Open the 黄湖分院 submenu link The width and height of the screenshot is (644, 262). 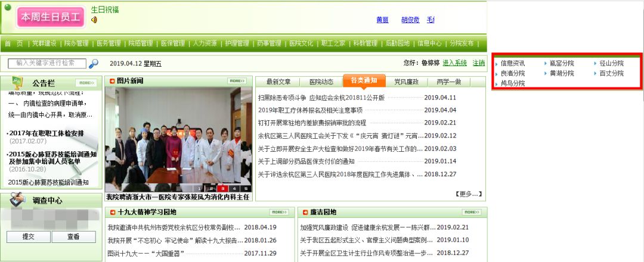[x=562, y=73]
